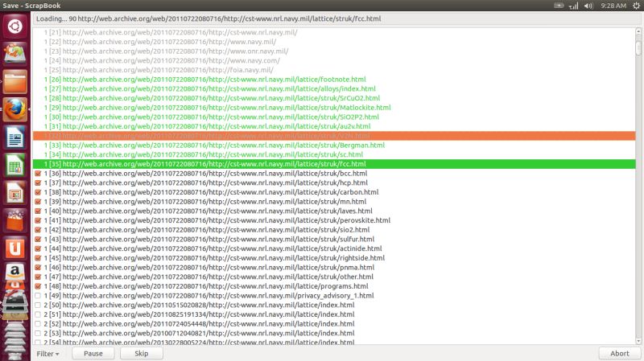Uncheck the hcp.html row [37] checkbox
This screenshot has width=644, height=361.
[x=38, y=183]
